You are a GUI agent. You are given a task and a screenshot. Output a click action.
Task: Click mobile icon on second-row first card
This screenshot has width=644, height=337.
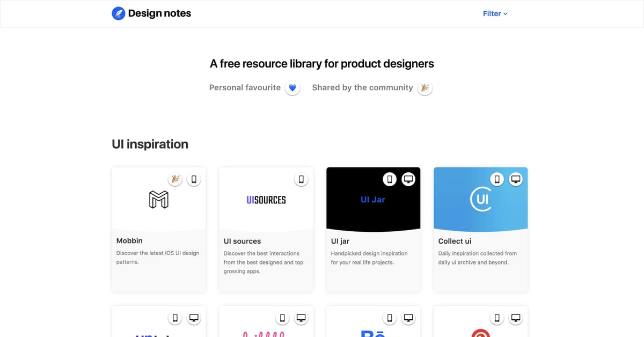point(175,318)
